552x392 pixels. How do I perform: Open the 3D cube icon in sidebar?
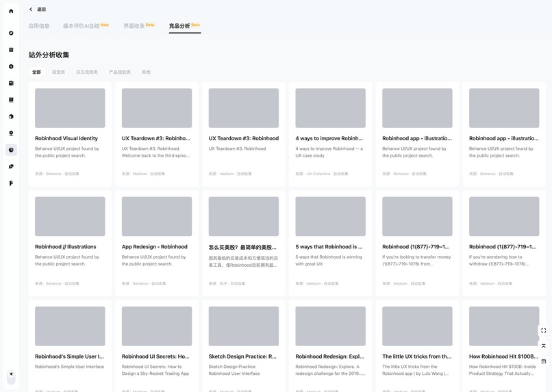(11, 116)
